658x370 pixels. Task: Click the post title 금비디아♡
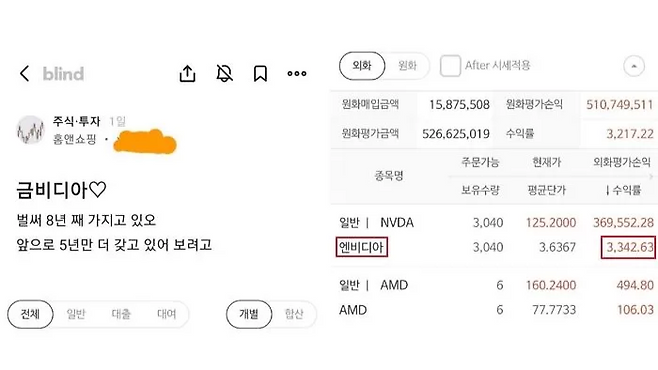[x=61, y=190]
